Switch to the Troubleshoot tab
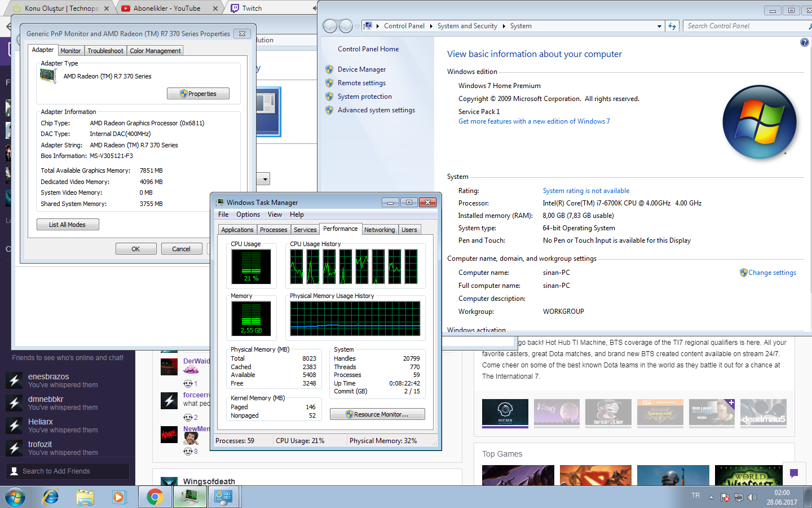812x508 pixels. pyautogui.click(x=105, y=51)
